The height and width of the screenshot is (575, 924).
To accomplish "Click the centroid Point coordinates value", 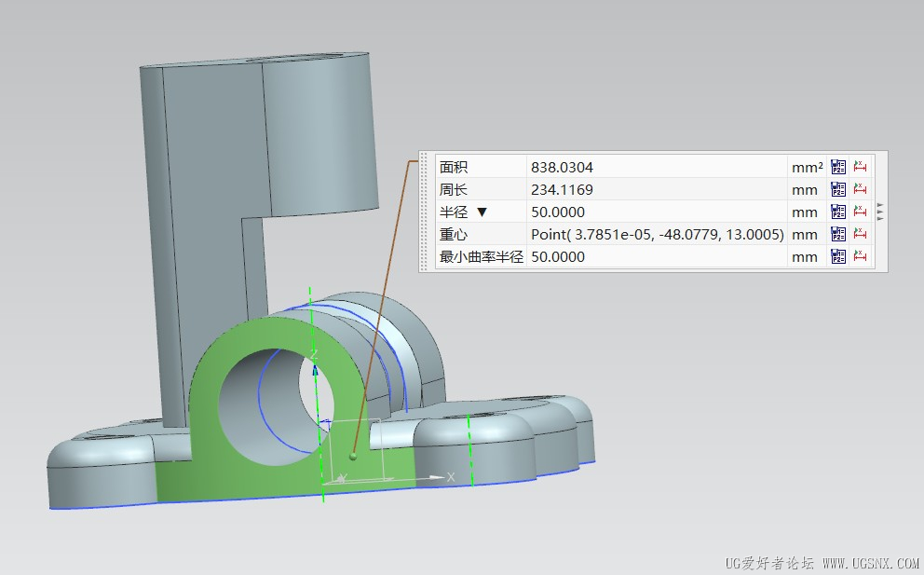I will (657, 235).
